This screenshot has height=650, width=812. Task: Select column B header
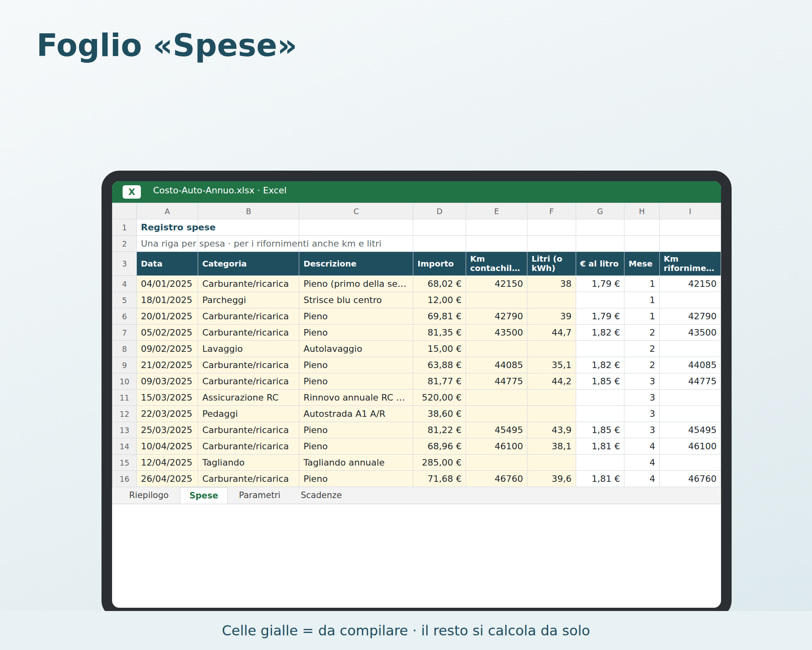248,211
